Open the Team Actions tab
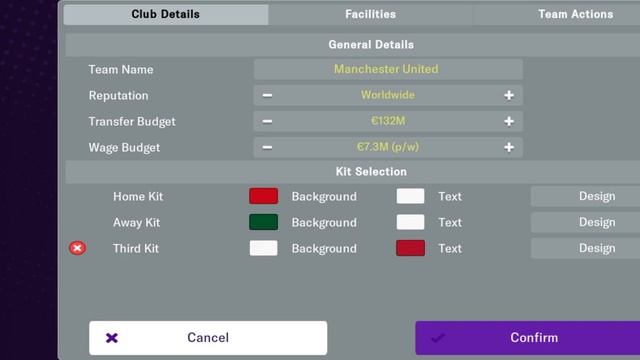Viewport: 640px width, 360px height. (x=575, y=14)
